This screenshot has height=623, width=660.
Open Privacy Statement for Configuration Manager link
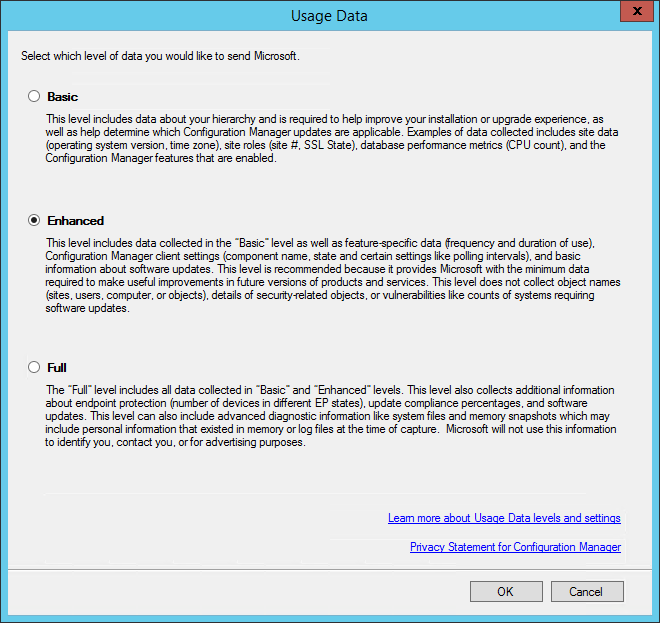515,547
